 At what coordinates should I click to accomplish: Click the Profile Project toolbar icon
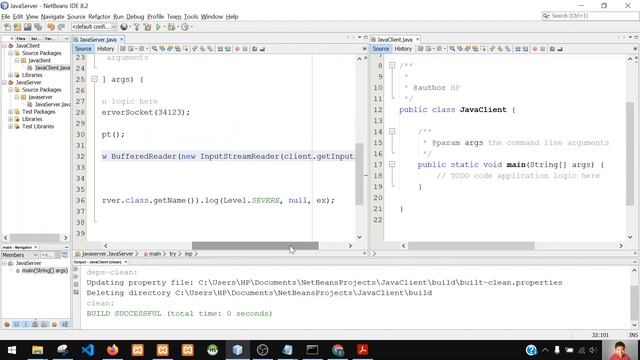coord(185,27)
